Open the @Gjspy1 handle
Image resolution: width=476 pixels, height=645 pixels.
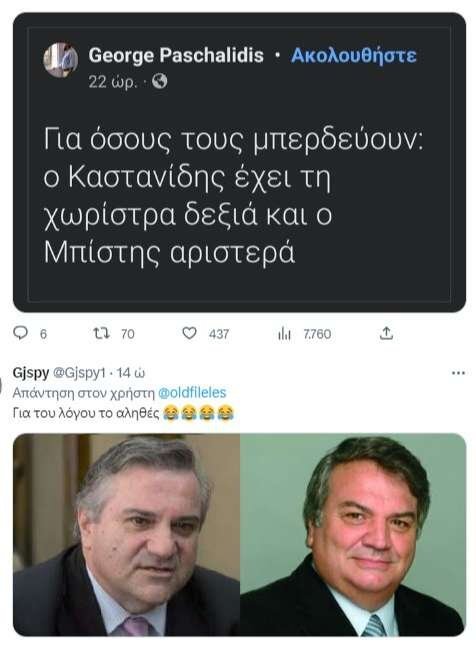[x=79, y=373]
